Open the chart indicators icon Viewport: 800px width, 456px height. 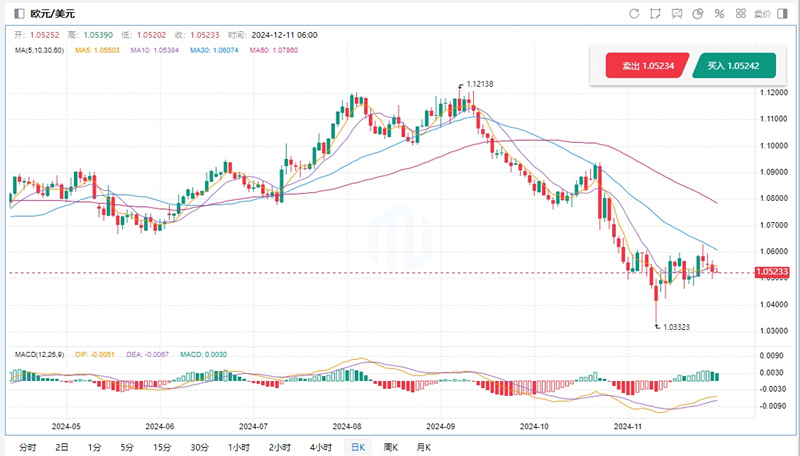tap(676, 14)
